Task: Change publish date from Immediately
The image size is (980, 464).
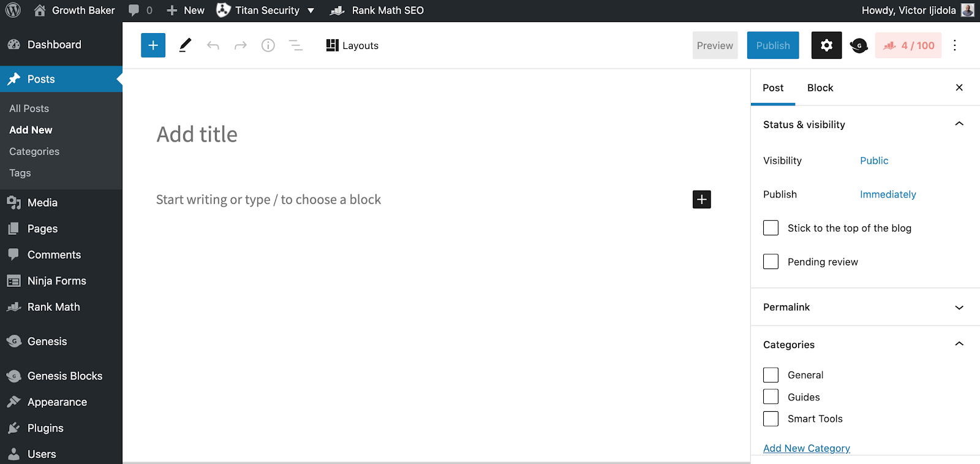Action: tap(888, 194)
